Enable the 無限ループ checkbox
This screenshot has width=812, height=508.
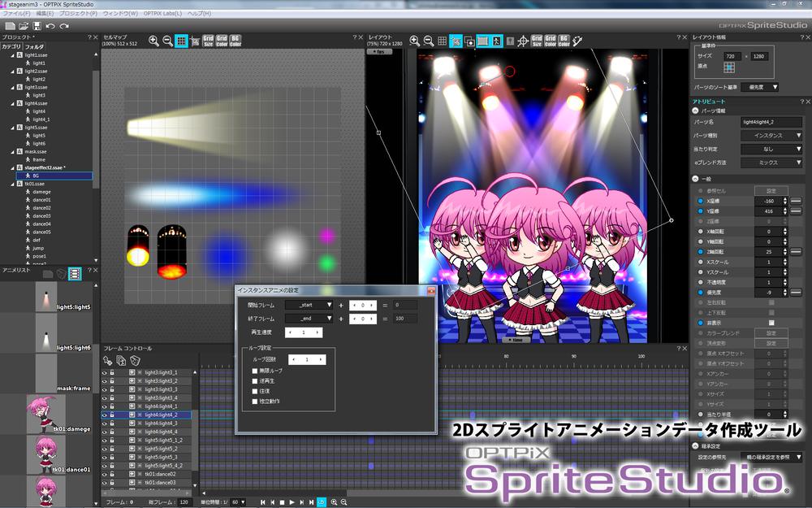coord(255,371)
